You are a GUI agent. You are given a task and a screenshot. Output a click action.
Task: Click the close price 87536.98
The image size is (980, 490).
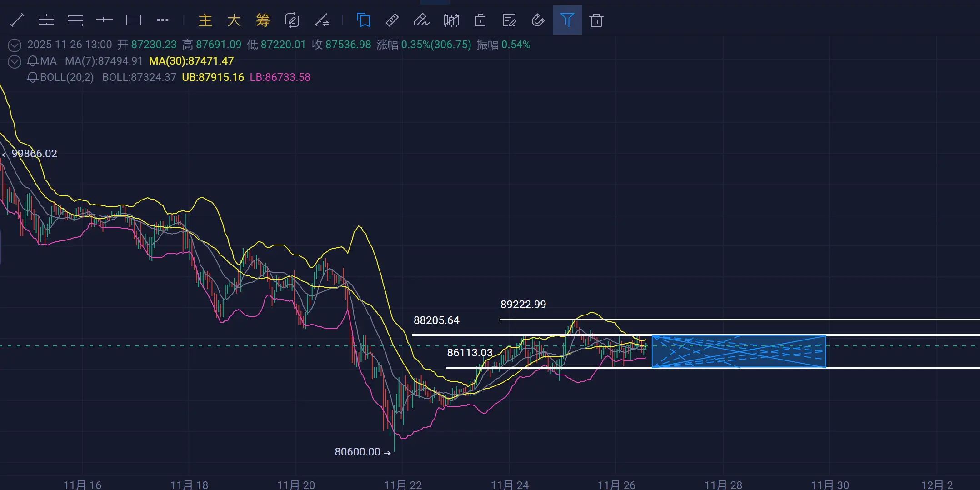click(x=348, y=45)
